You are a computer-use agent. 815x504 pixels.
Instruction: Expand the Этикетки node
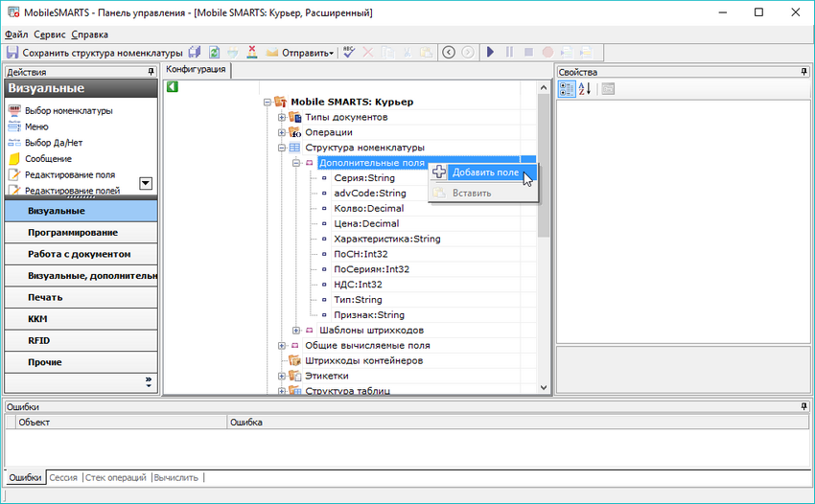click(x=281, y=377)
